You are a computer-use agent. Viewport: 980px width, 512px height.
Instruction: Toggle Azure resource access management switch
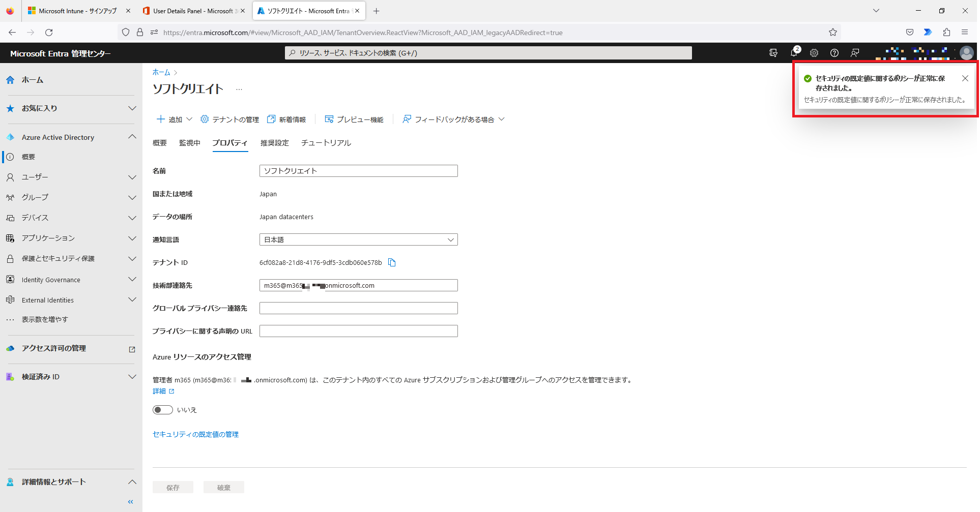163,410
